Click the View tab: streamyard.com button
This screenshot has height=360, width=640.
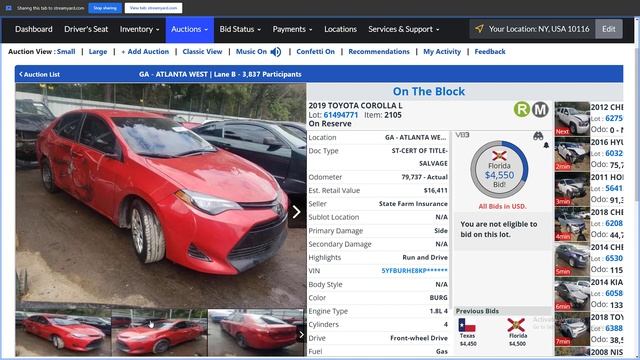[153, 8]
